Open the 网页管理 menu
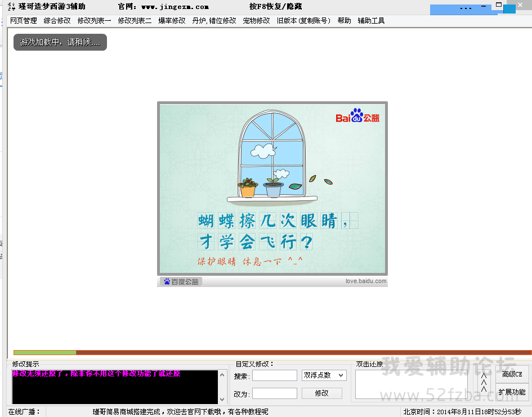 23,21
